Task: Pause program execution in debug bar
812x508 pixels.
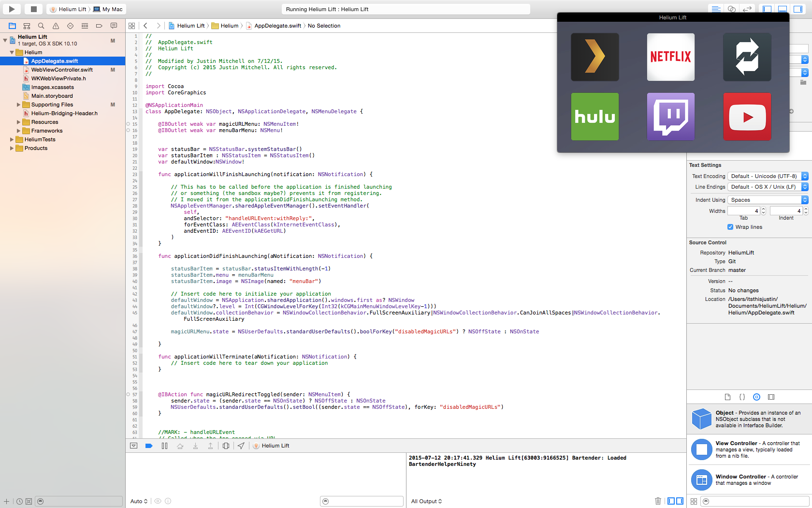Action: [164, 446]
